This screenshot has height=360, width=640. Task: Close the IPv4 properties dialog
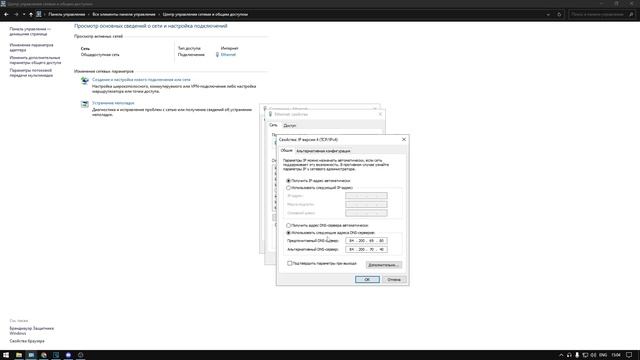(404, 139)
